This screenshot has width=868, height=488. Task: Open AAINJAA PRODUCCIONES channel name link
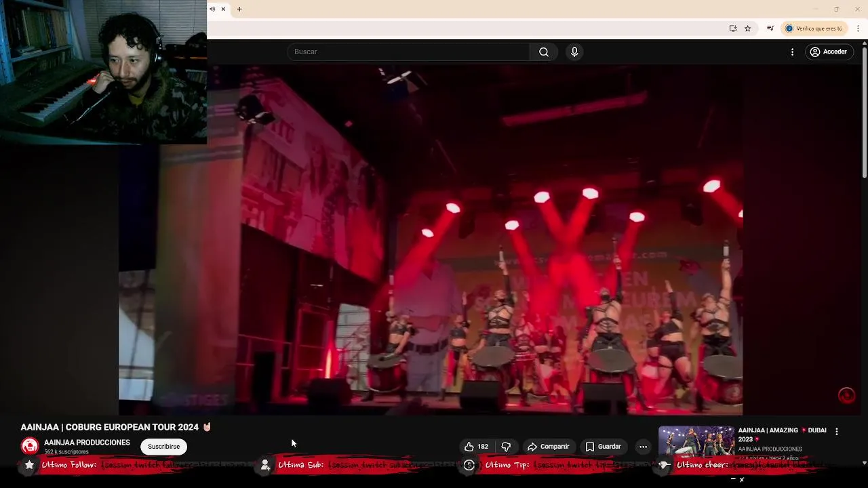pyautogui.click(x=87, y=443)
